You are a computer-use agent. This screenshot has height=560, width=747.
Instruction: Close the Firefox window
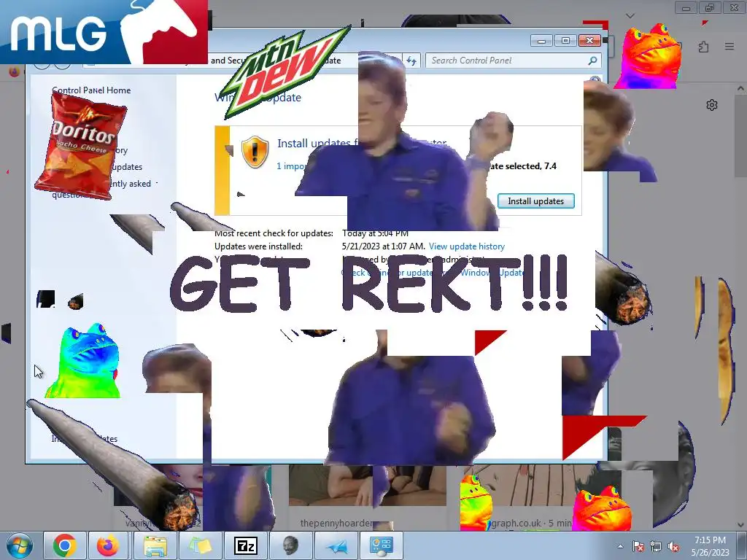pyautogui.click(x=734, y=8)
